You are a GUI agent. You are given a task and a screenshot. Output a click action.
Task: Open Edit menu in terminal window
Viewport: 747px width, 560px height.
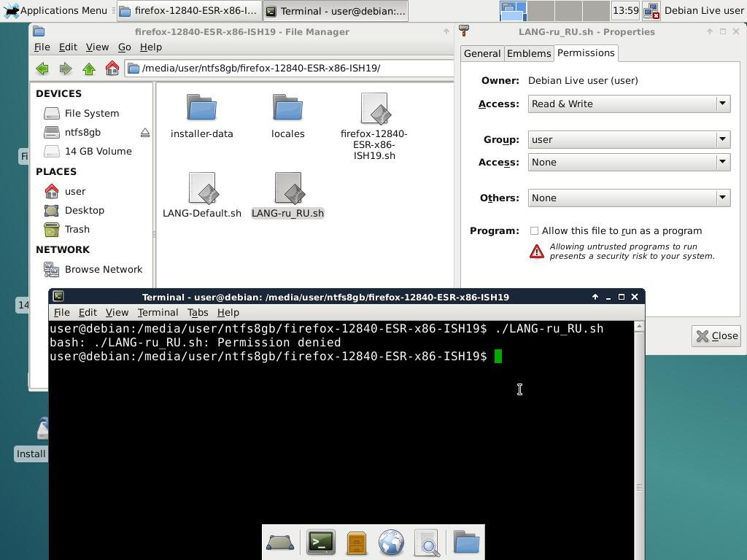88,312
